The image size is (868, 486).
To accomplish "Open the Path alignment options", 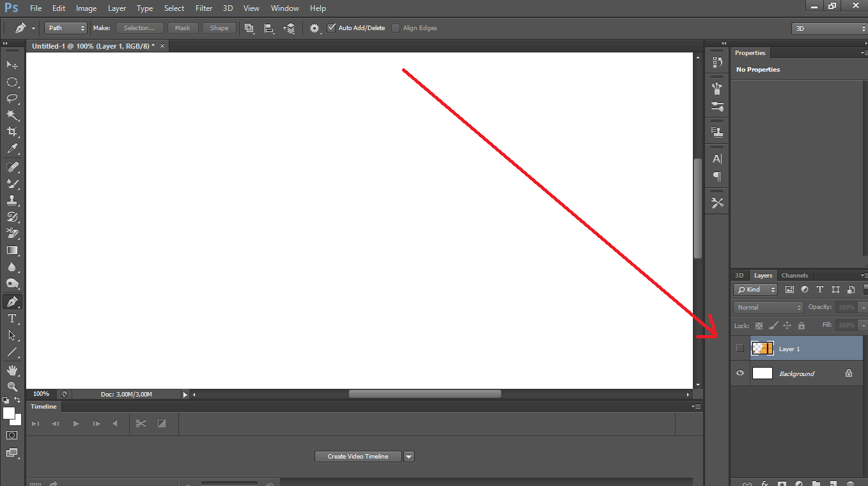I will pos(269,28).
